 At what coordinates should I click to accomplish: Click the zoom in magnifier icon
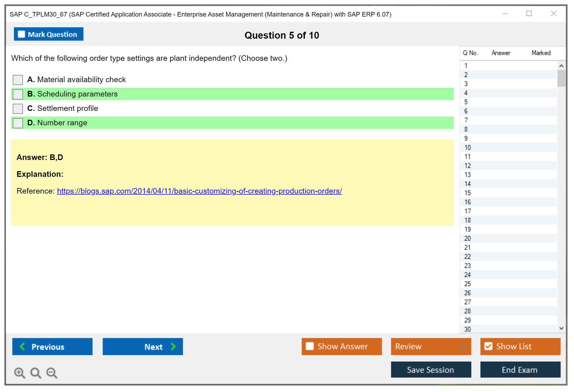[x=19, y=373]
